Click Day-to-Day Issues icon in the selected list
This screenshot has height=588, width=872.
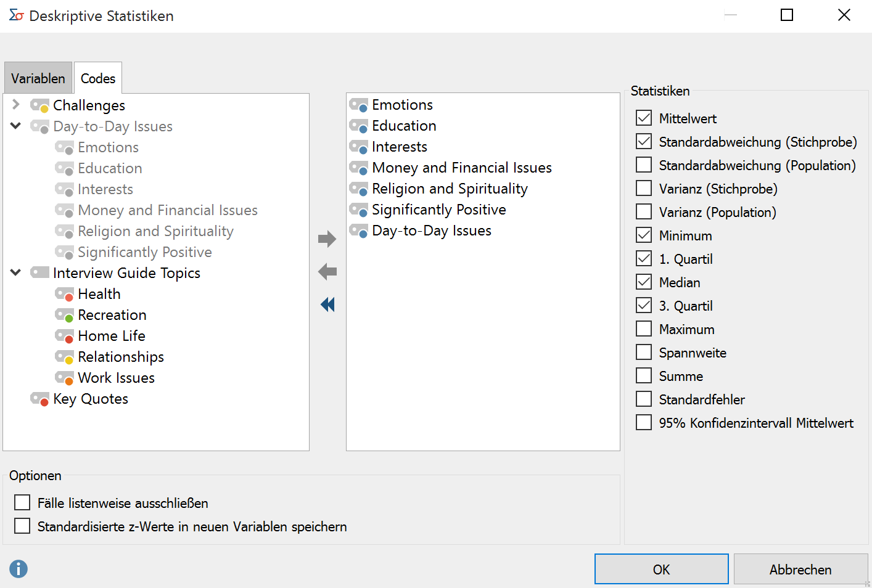pyautogui.click(x=358, y=231)
